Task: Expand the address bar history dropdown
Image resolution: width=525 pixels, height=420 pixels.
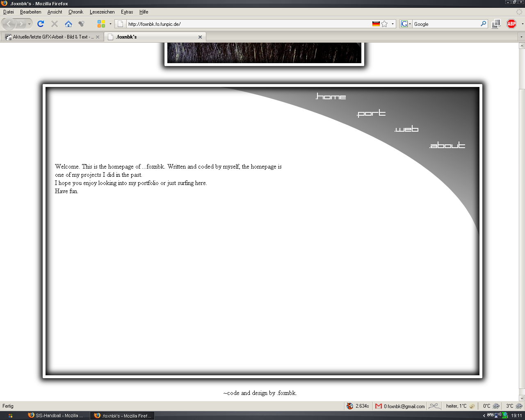Action: [x=393, y=24]
